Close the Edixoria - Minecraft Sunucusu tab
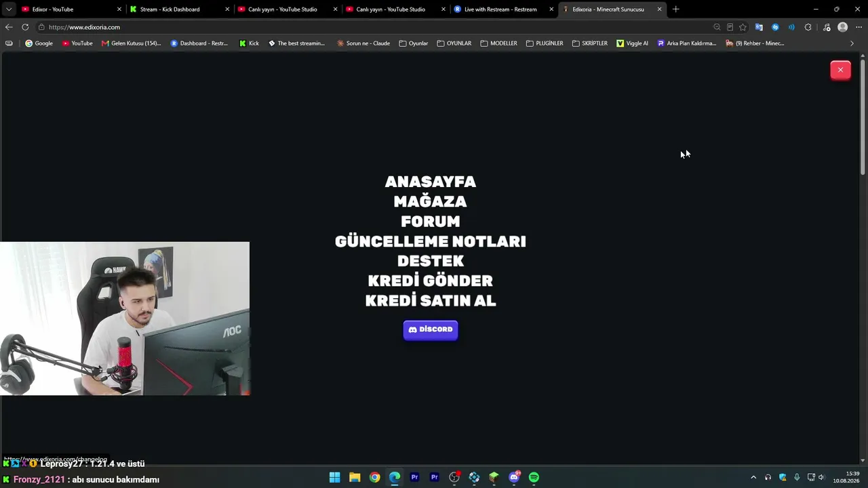The image size is (868, 488). [x=659, y=9]
